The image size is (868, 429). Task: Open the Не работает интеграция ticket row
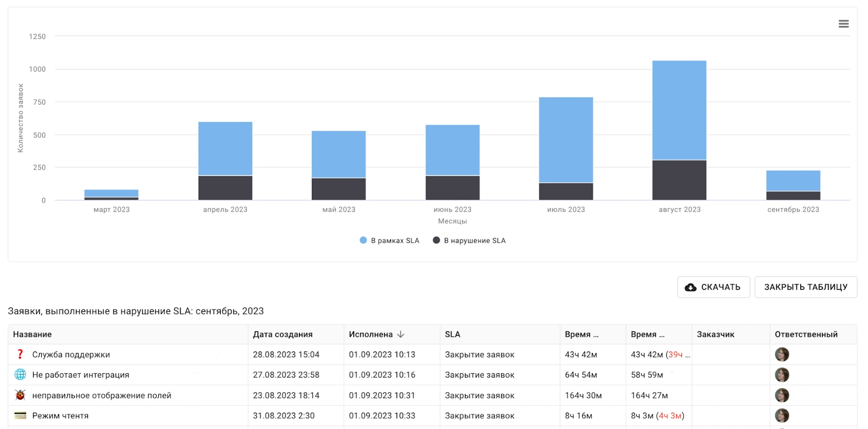pyautogui.click(x=81, y=375)
